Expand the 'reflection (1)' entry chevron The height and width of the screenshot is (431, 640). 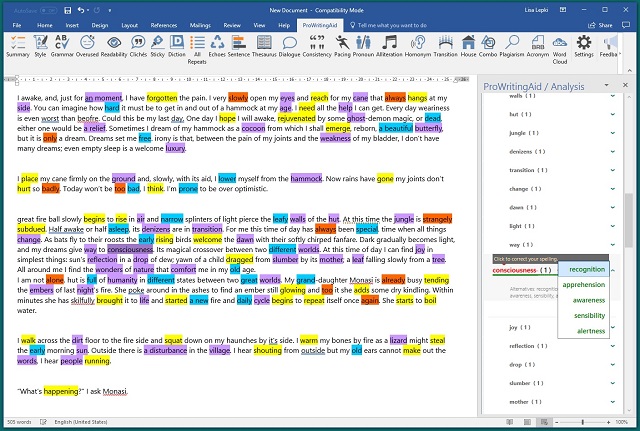pyautogui.click(x=613, y=346)
